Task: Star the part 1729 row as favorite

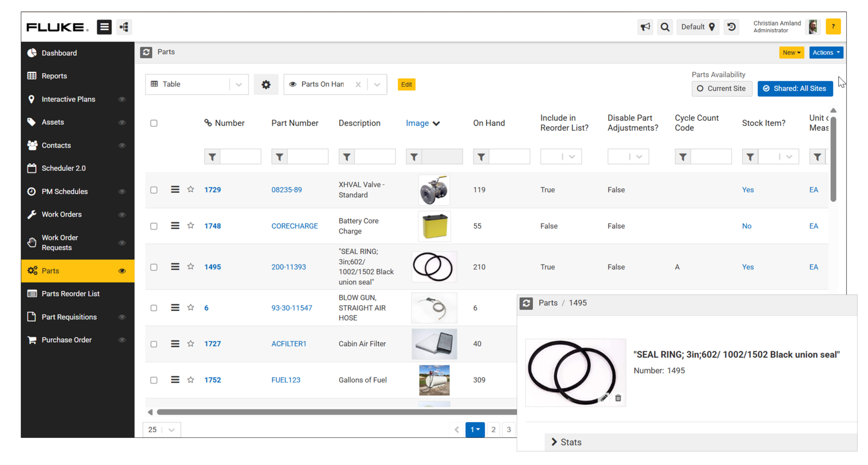Action: pyautogui.click(x=190, y=189)
